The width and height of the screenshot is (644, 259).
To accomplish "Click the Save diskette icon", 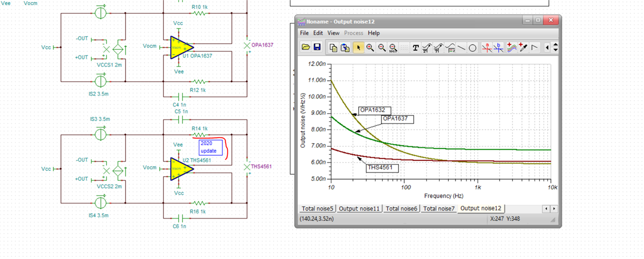I will [317, 47].
